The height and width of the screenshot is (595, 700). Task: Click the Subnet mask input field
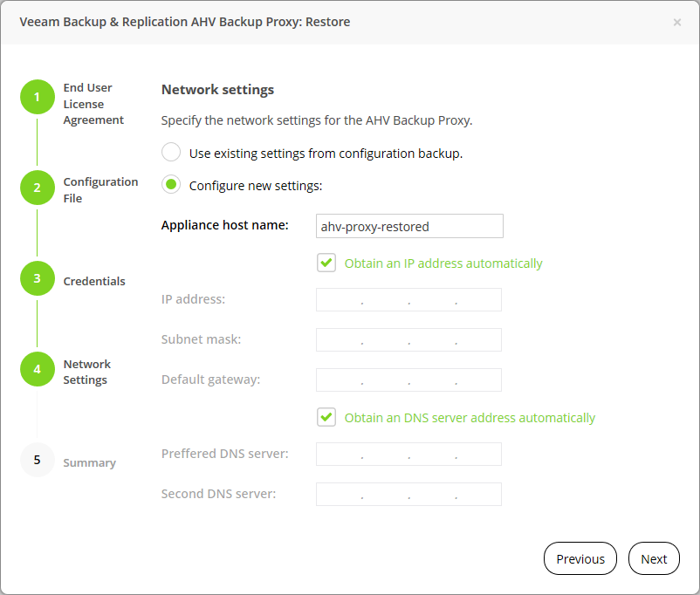click(x=408, y=340)
